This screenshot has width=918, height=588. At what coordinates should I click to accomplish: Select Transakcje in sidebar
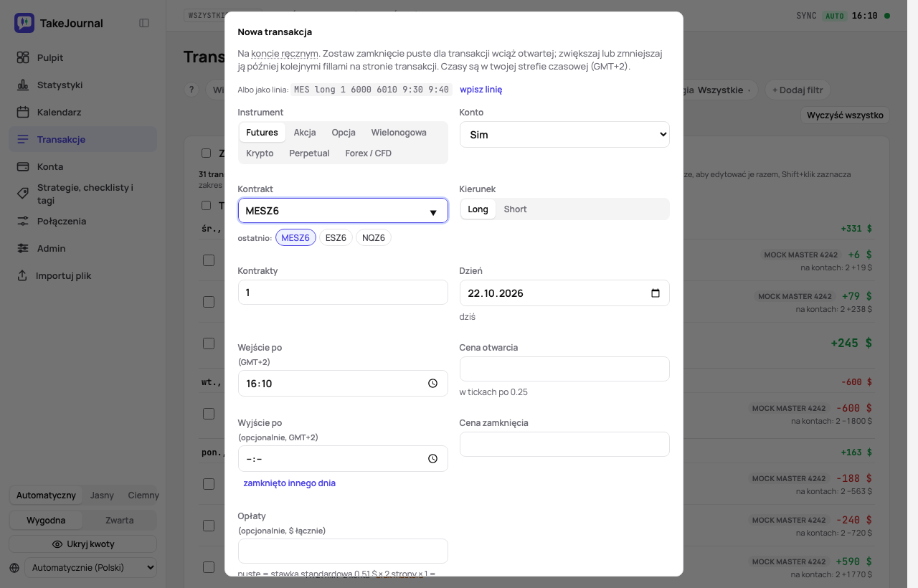coord(82,139)
